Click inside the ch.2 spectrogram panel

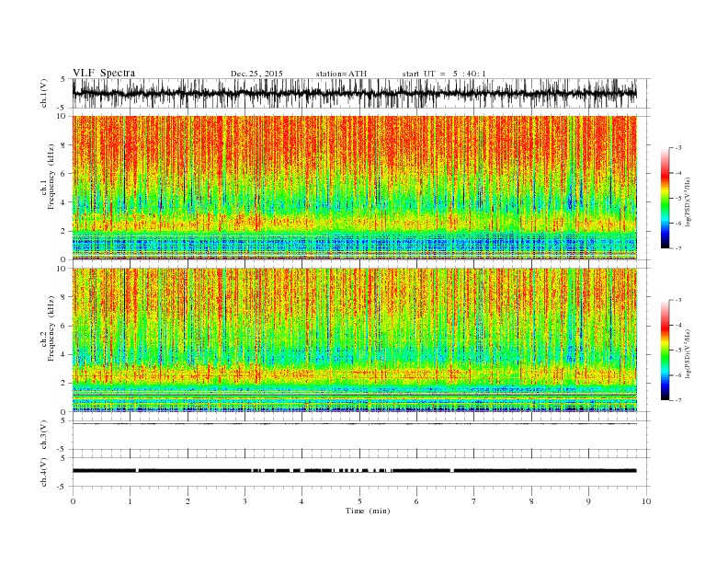tap(354, 340)
